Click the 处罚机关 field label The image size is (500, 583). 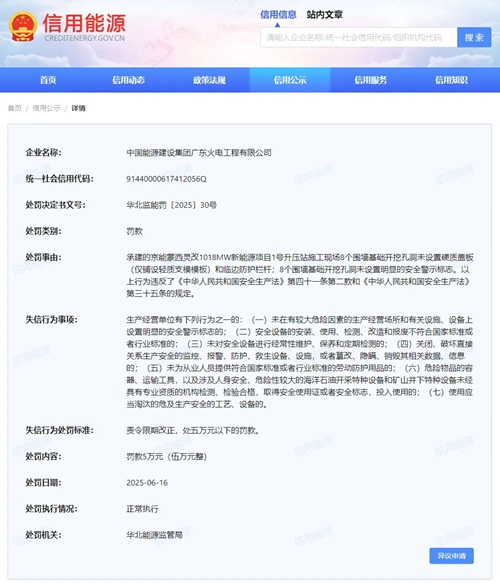tap(43, 535)
